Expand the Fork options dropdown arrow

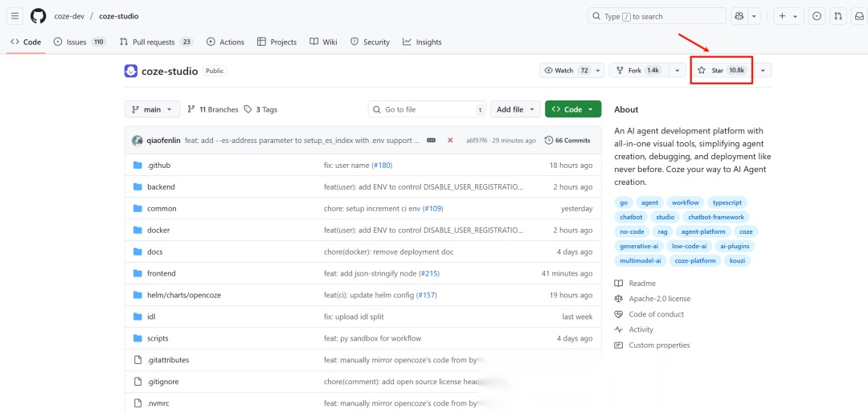pos(677,71)
